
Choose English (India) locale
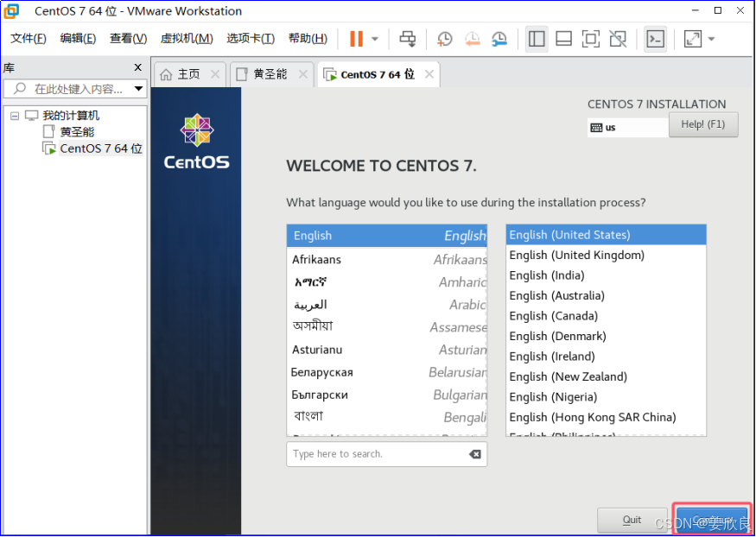coord(606,275)
